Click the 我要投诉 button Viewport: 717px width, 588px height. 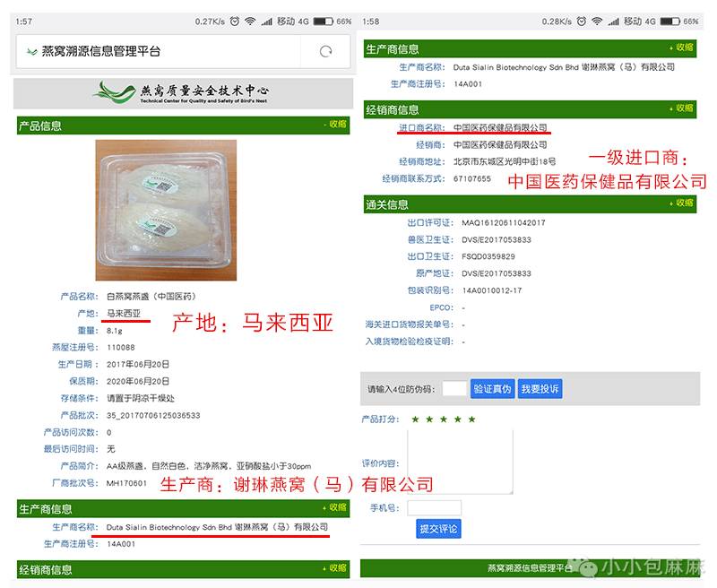click(540, 389)
